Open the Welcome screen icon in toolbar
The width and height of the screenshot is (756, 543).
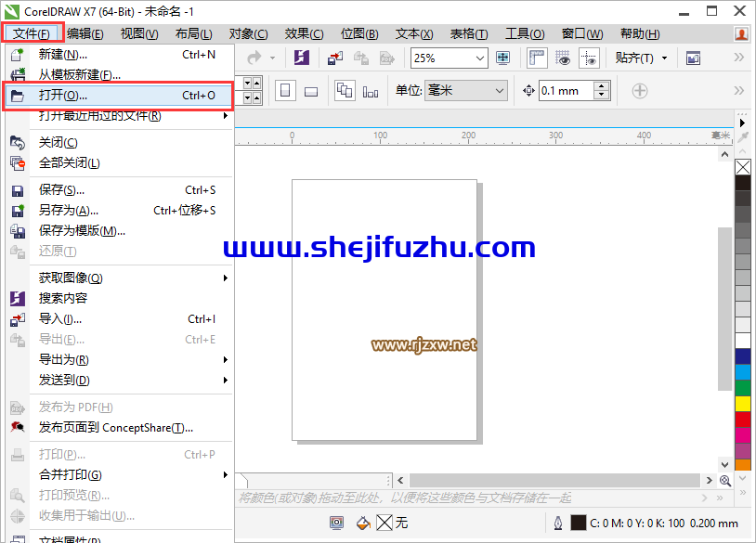click(x=694, y=58)
